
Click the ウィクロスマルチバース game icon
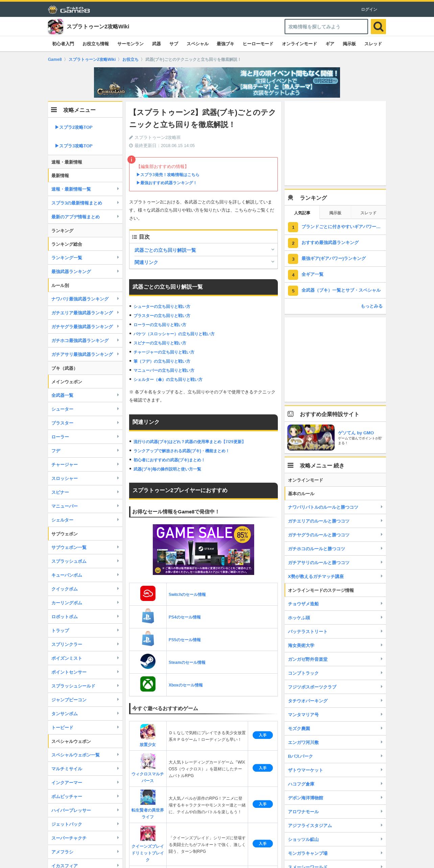point(148,761)
